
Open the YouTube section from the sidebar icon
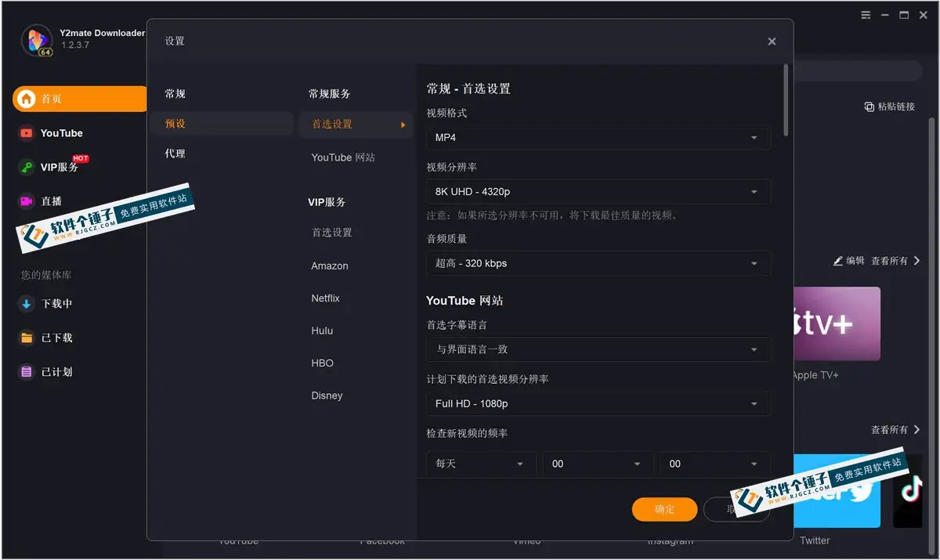pyautogui.click(x=27, y=133)
